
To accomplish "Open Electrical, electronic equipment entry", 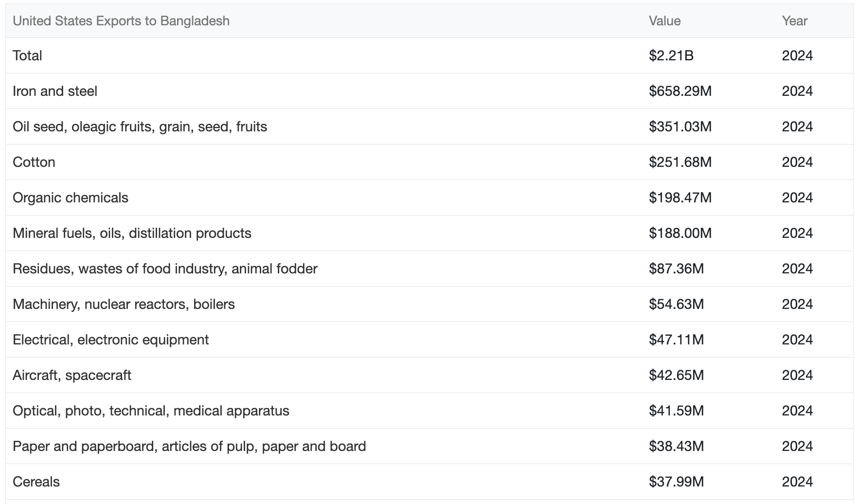I will click(x=110, y=340).
